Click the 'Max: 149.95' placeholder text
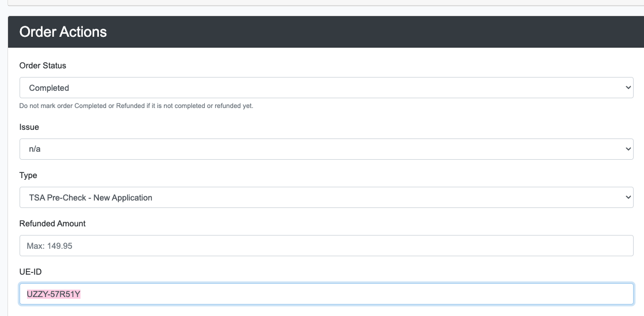 (49, 246)
